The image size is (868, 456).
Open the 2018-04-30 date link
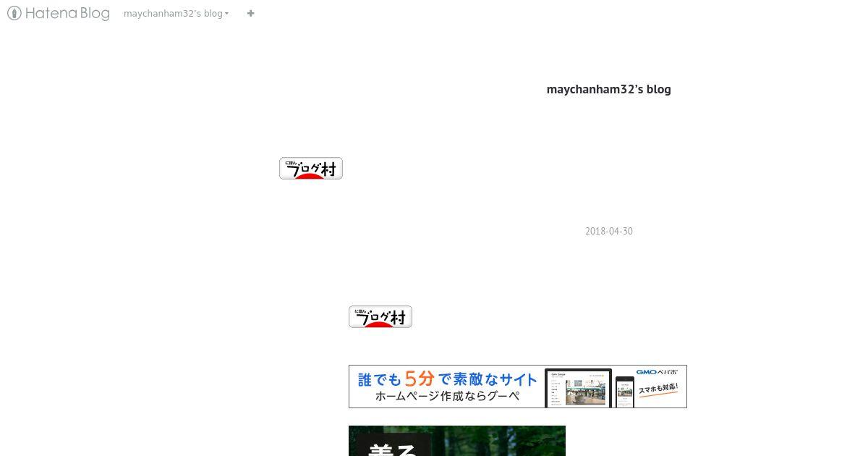click(x=608, y=231)
